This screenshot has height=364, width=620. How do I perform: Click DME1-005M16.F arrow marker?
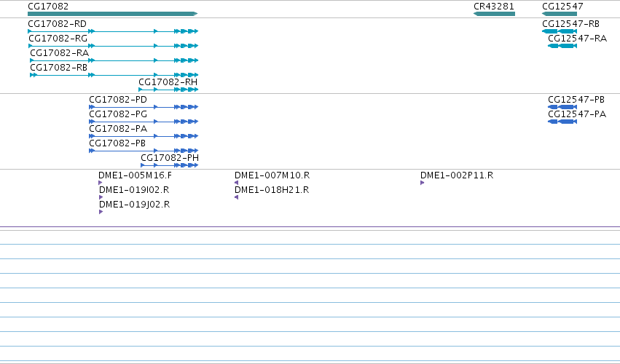(101, 183)
